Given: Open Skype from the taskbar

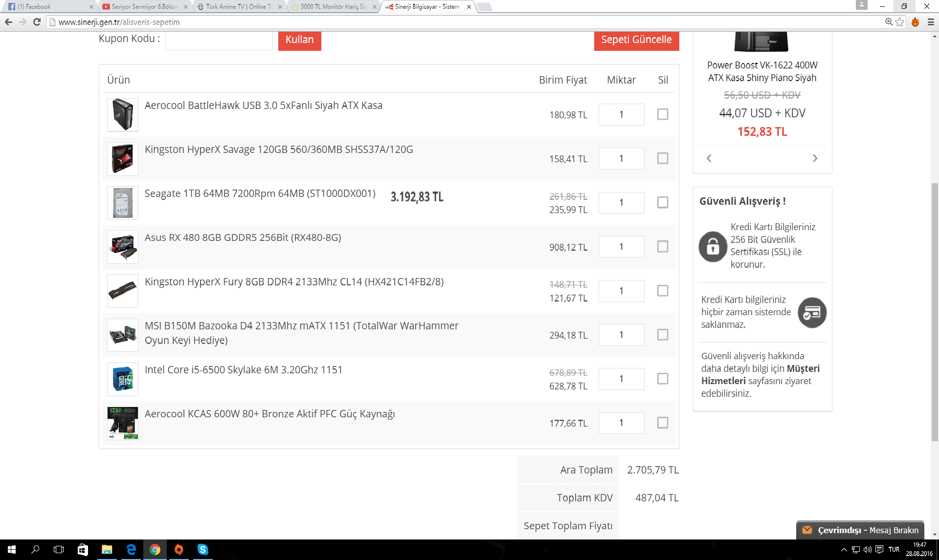Looking at the screenshot, I should pos(202,550).
